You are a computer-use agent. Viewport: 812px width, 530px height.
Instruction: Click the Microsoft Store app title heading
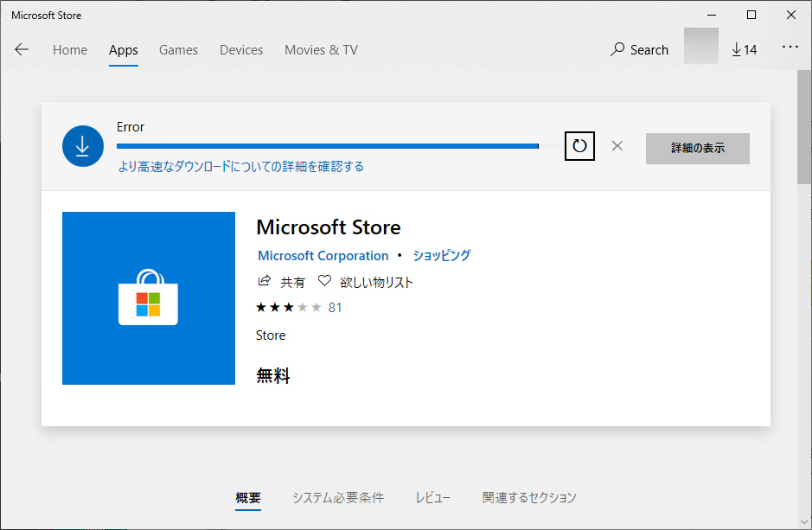tap(329, 227)
